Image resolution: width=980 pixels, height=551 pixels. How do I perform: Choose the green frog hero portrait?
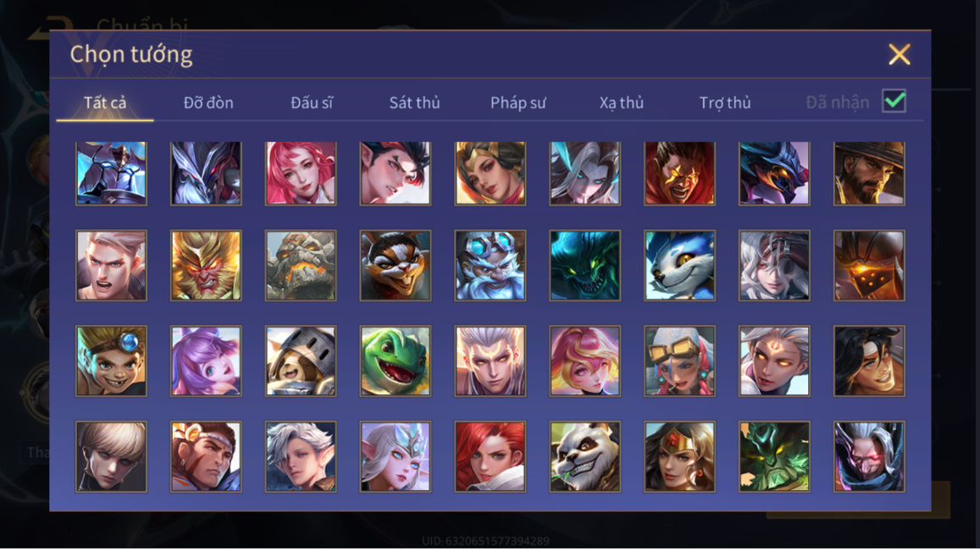tap(396, 361)
